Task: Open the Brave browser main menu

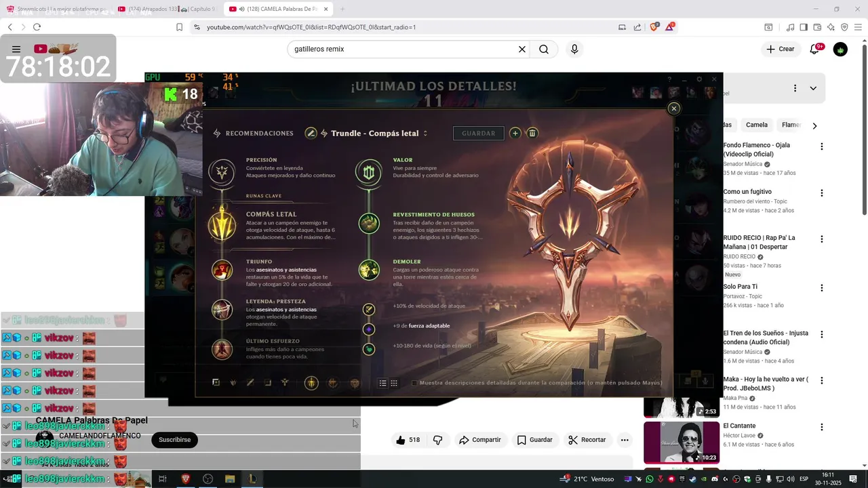Action: click(858, 27)
